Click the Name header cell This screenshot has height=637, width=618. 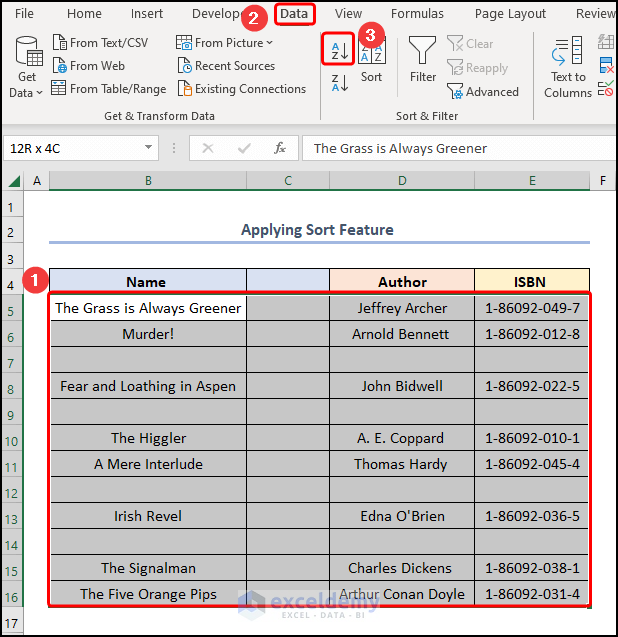tap(148, 281)
